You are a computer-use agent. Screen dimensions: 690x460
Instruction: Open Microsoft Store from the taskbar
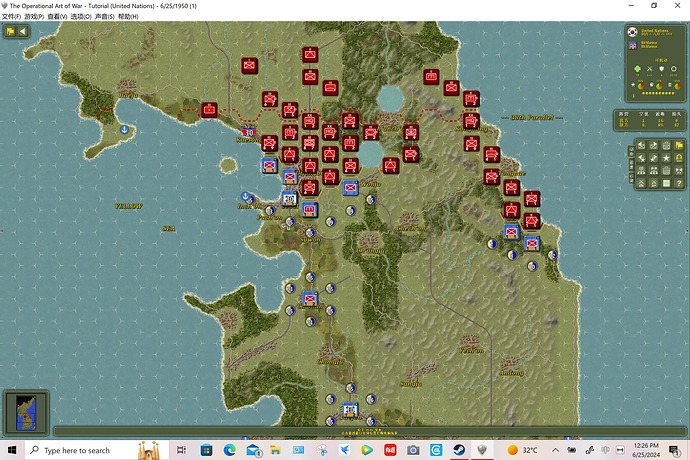[206, 450]
